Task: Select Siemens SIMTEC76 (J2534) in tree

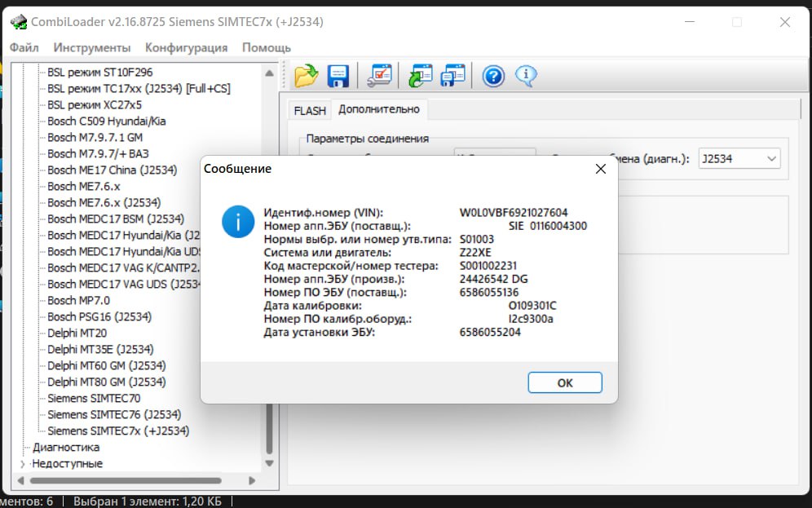Action: (x=114, y=415)
